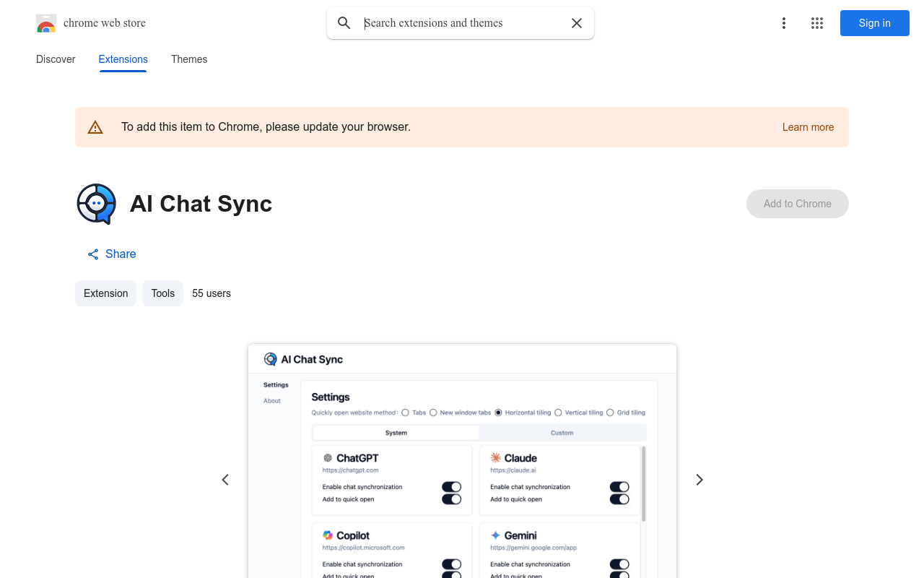This screenshot has height=578, width=924.
Task: Click the AI Chat Sync settings screenshot
Action: tap(462, 461)
